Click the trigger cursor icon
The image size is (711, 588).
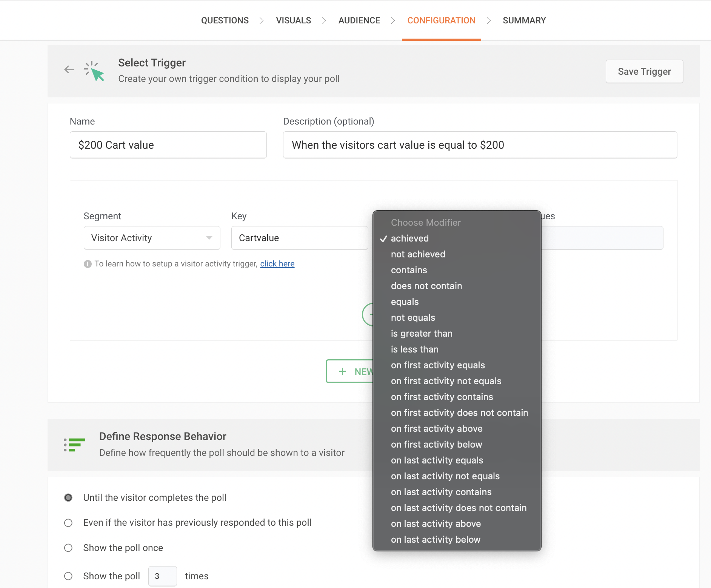pyautogui.click(x=94, y=71)
